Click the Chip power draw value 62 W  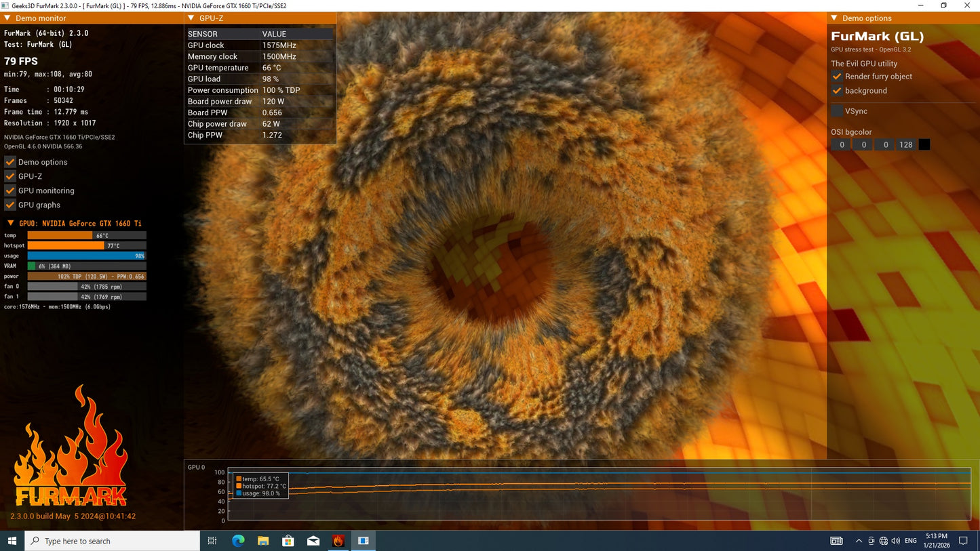click(271, 124)
